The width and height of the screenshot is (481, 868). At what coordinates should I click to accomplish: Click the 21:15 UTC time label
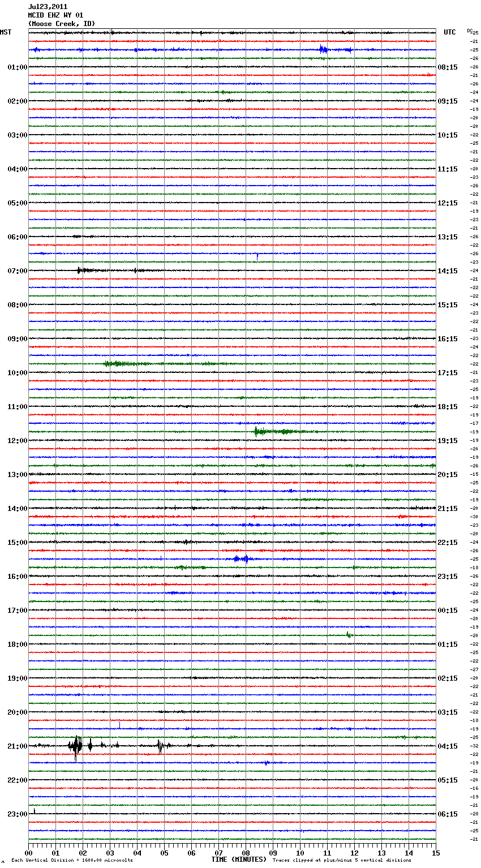pyautogui.click(x=448, y=509)
